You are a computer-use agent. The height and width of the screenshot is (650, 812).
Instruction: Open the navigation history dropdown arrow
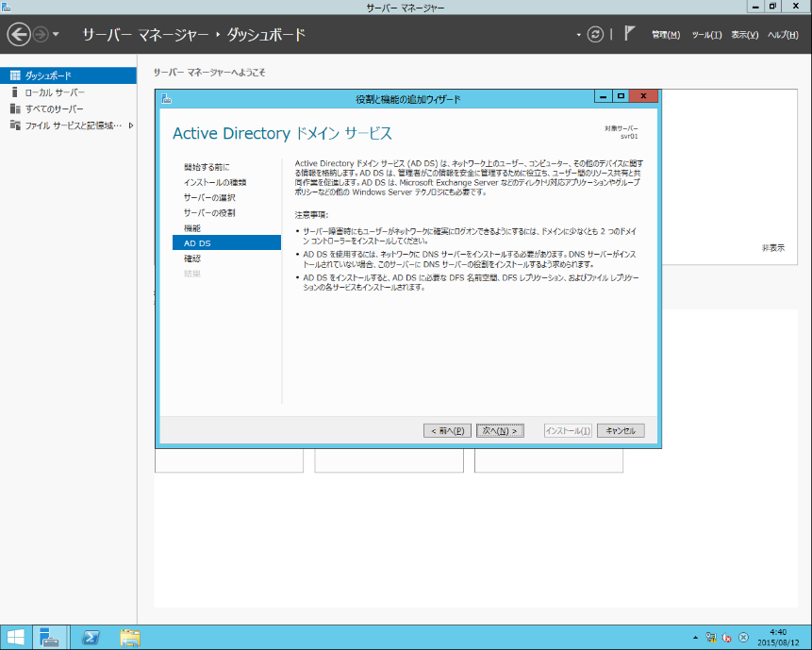[x=56, y=35]
